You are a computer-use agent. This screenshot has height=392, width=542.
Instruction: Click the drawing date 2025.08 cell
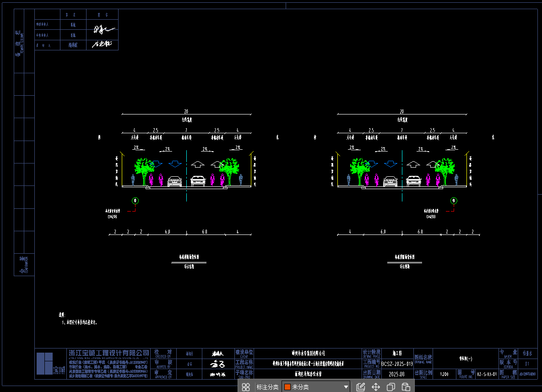tap(396, 374)
